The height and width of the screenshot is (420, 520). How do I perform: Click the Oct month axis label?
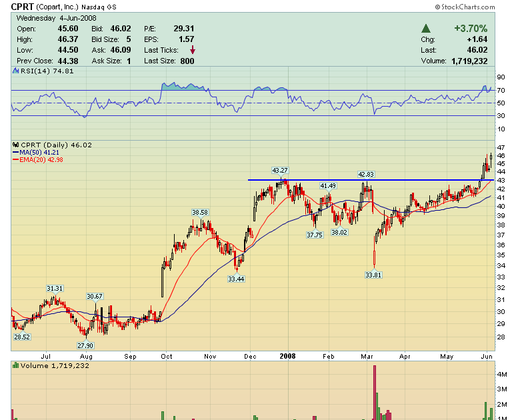[167, 356]
